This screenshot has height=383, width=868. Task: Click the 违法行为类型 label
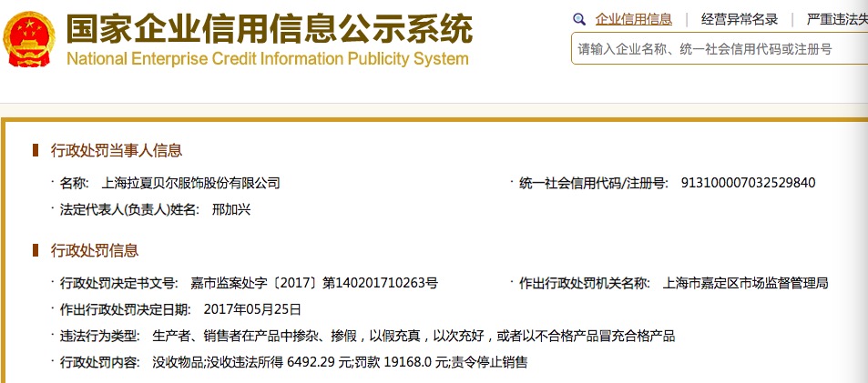(99, 336)
